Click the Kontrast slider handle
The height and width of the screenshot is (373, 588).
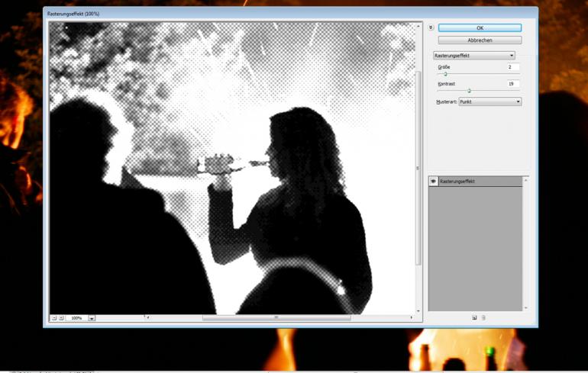tap(469, 91)
